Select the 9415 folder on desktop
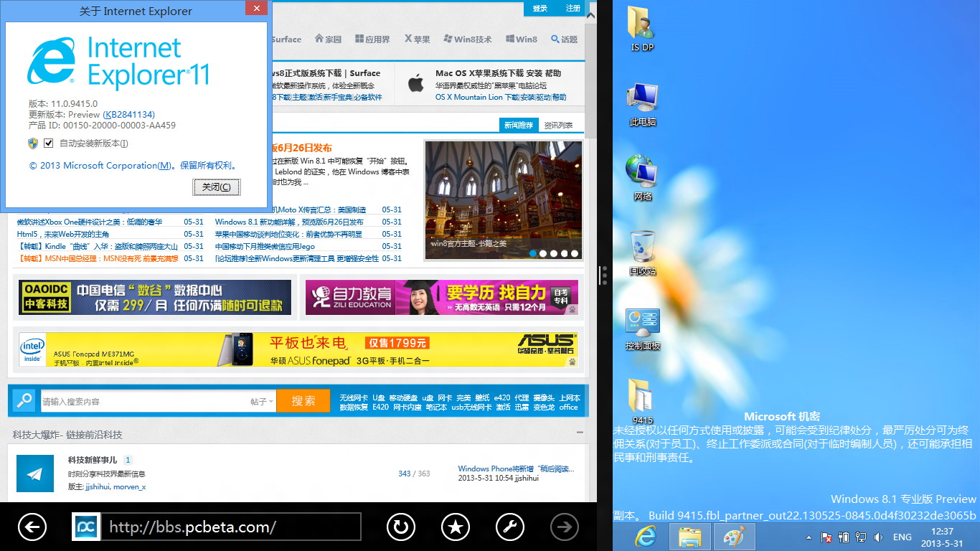Screen dimensions: 980x551 [x=642, y=402]
